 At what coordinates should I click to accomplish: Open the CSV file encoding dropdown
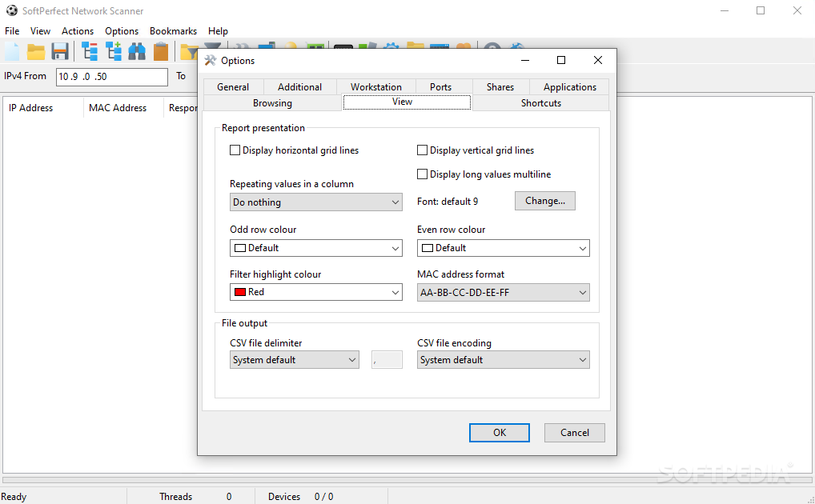(503, 359)
